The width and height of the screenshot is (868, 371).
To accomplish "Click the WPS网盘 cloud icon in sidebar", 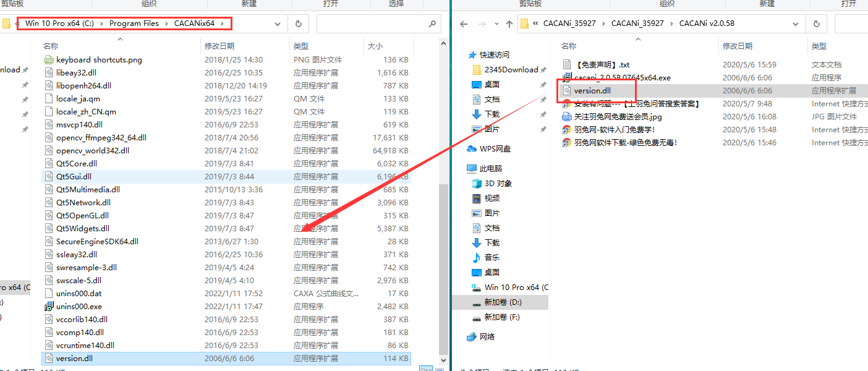I will click(473, 149).
